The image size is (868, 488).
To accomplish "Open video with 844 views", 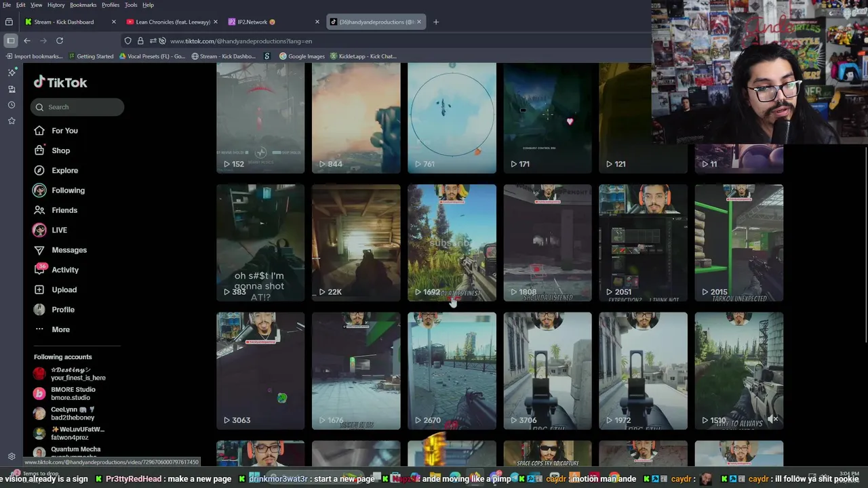I will (x=356, y=118).
